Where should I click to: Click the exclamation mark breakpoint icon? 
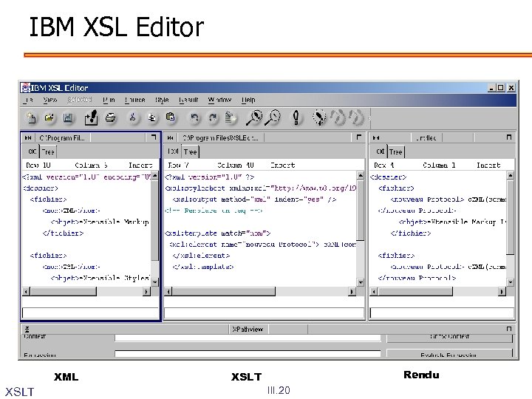tap(296, 117)
